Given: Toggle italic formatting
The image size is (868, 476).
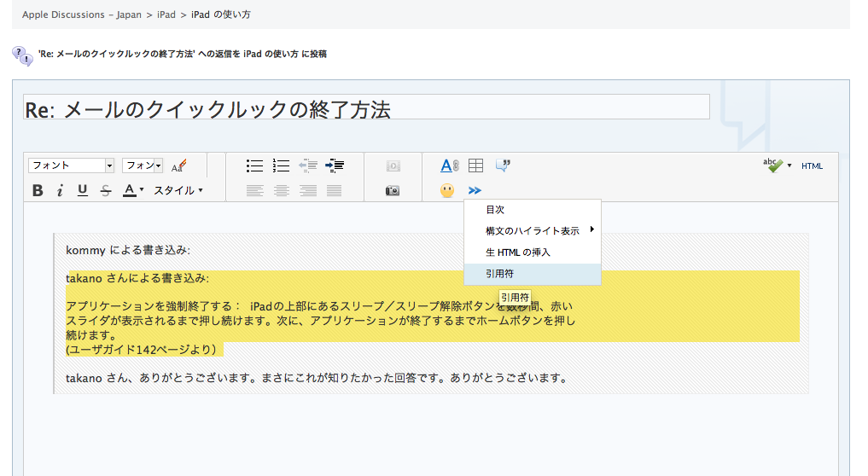Looking at the screenshot, I should tap(60, 190).
